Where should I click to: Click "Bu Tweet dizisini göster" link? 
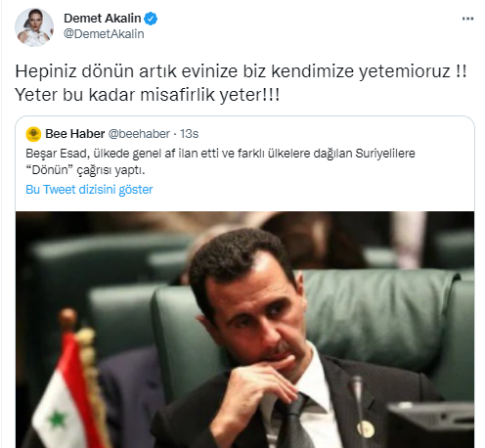(x=89, y=190)
